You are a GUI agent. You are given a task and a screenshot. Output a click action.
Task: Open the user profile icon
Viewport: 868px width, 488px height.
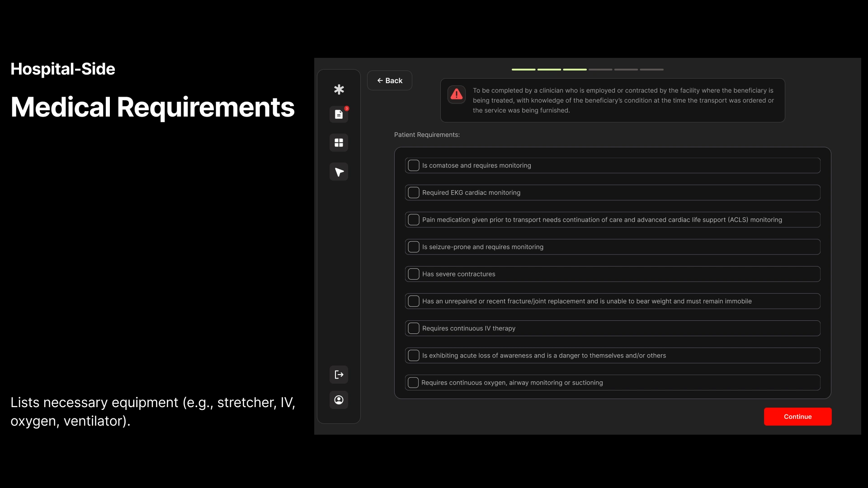tap(339, 400)
